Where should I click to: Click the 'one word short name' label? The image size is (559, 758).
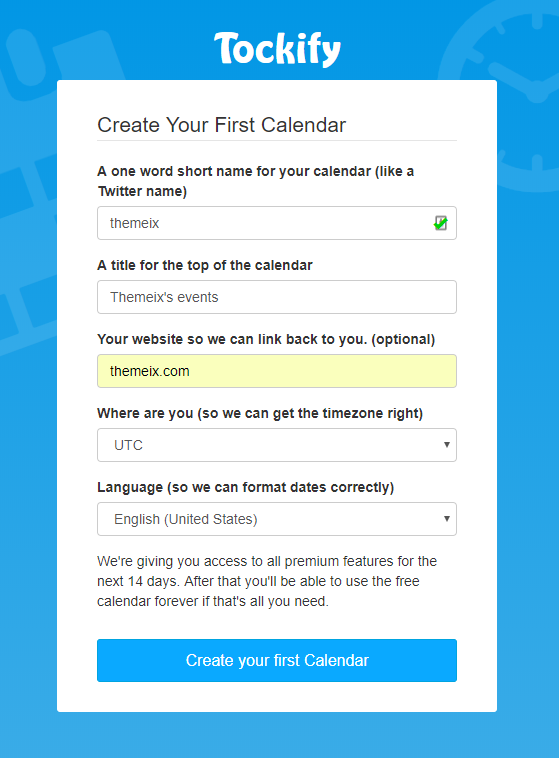pos(255,181)
